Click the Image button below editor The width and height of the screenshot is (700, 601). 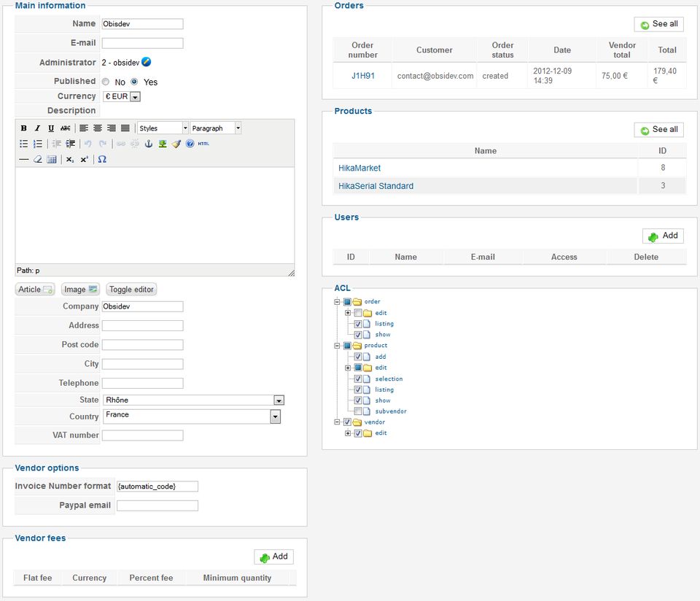click(80, 290)
